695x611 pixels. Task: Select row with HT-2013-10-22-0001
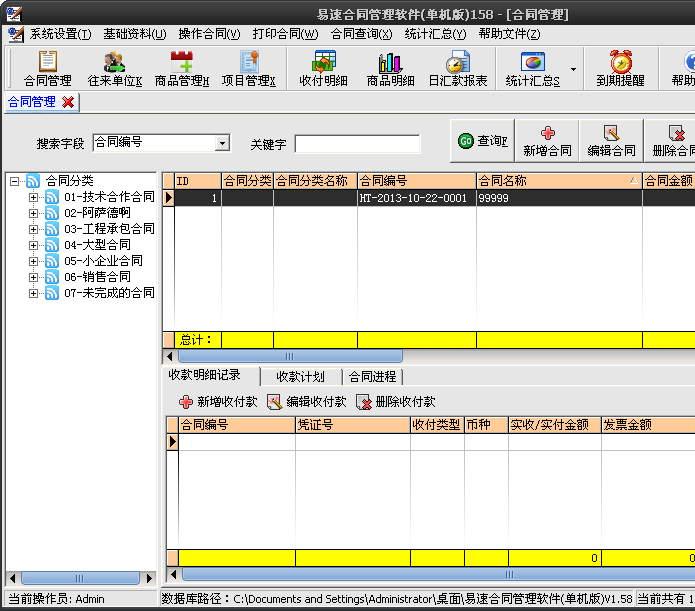[x=429, y=198]
